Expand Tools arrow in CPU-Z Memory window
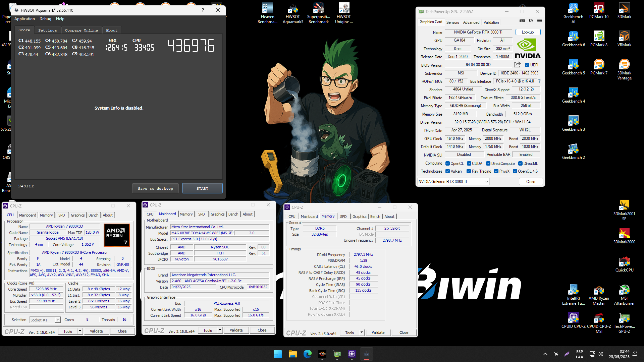644x362 pixels. 362,333
